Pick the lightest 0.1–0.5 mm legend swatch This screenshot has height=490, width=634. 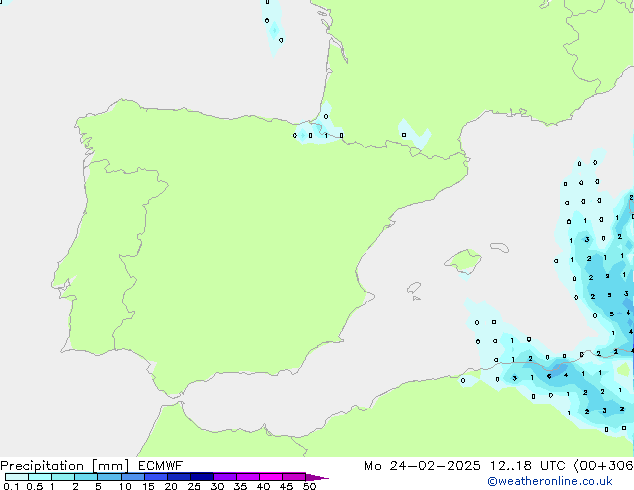point(16,477)
